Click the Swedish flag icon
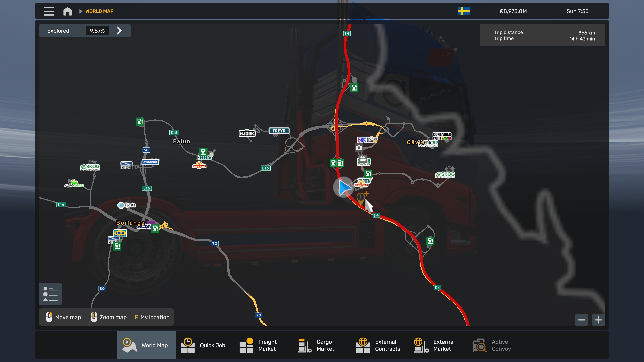 coord(464,11)
